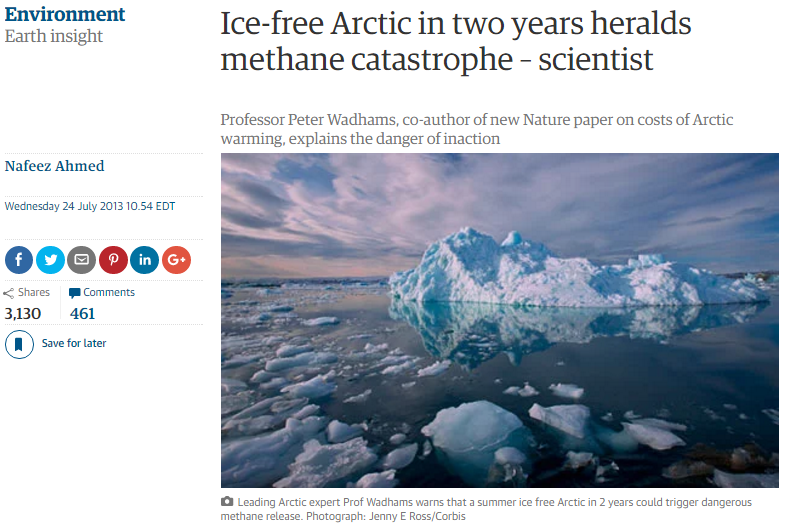Image resolution: width=785 pixels, height=525 pixels.
Task: Click the bookmark Save for later icon
Action: pyautogui.click(x=19, y=344)
